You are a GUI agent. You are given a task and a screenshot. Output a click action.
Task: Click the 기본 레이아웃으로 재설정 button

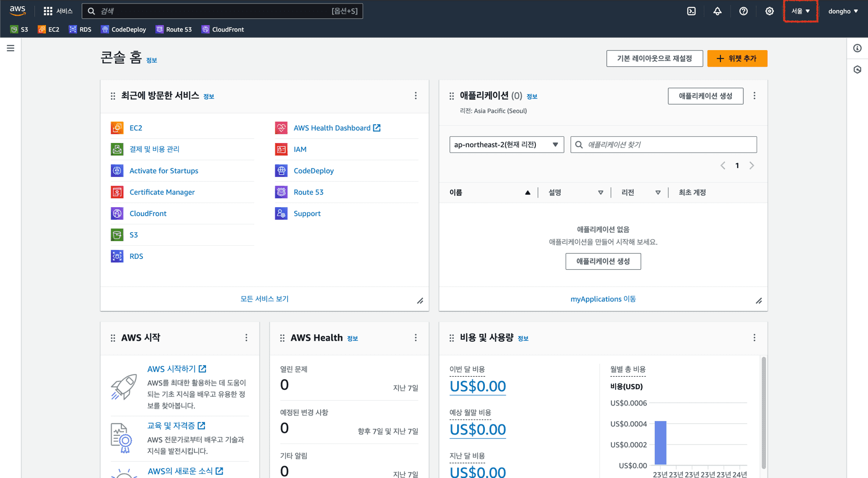click(654, 58)
